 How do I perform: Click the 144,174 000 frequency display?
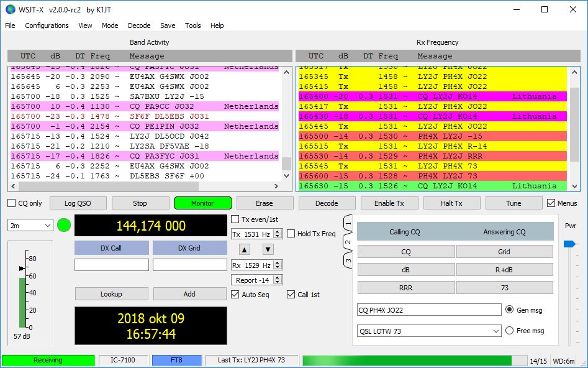tap(151, 225)
